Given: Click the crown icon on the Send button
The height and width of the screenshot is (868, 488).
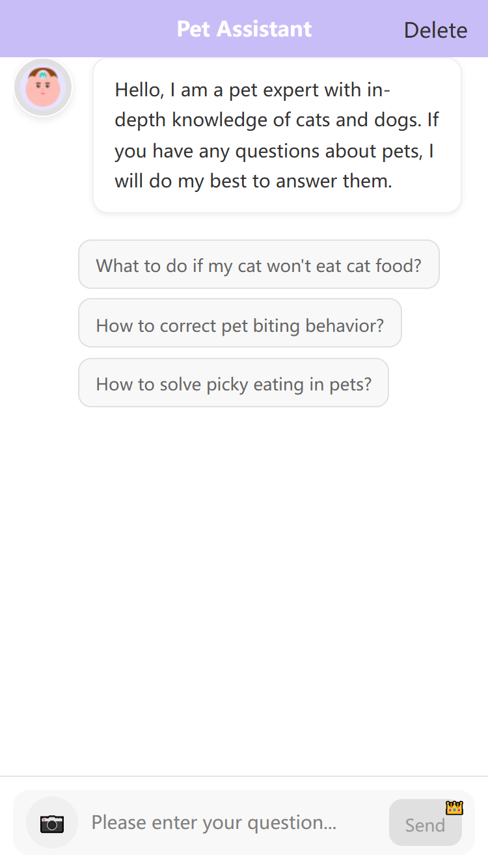Looking at the screenshot, I should 454,807.
